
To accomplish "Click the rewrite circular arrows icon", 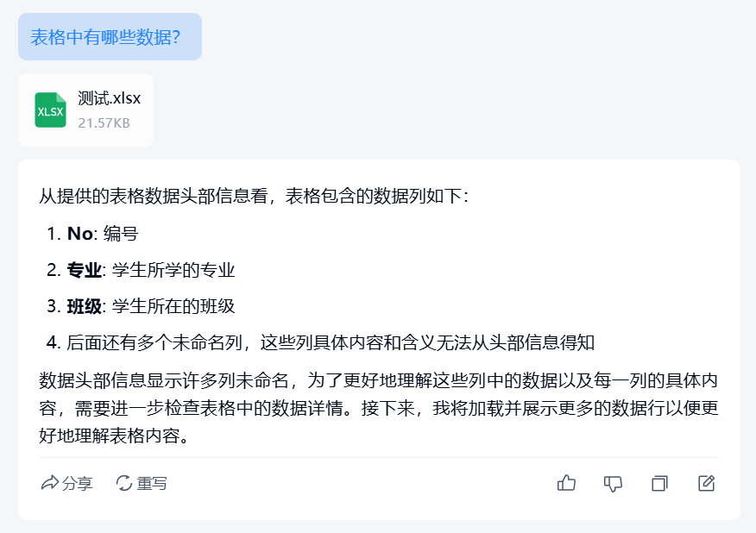I will click(x=124, y=483).
